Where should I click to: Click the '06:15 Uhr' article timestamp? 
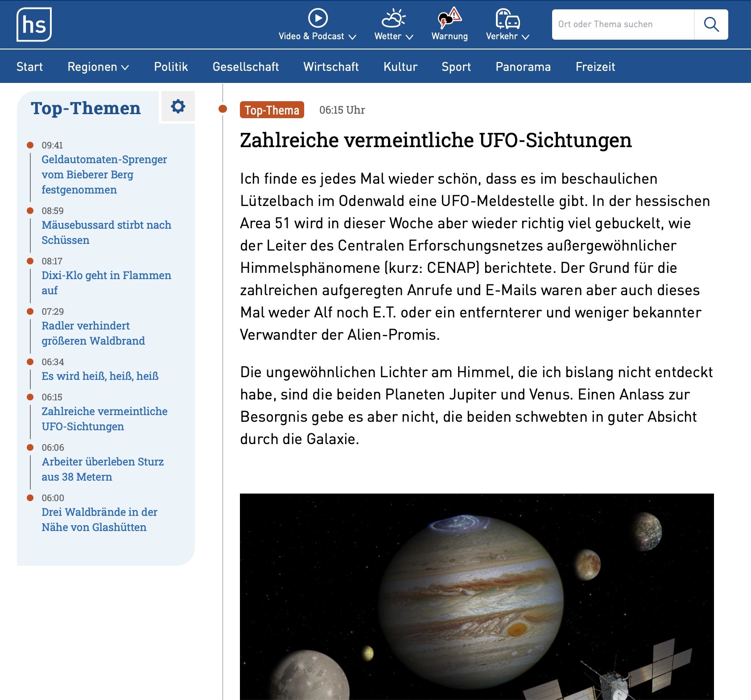(342, 110)
